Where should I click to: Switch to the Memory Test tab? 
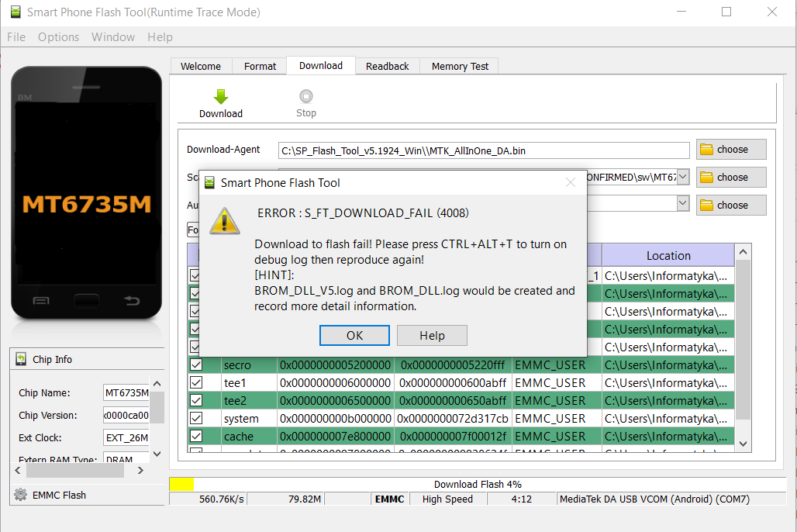(460, 66)
